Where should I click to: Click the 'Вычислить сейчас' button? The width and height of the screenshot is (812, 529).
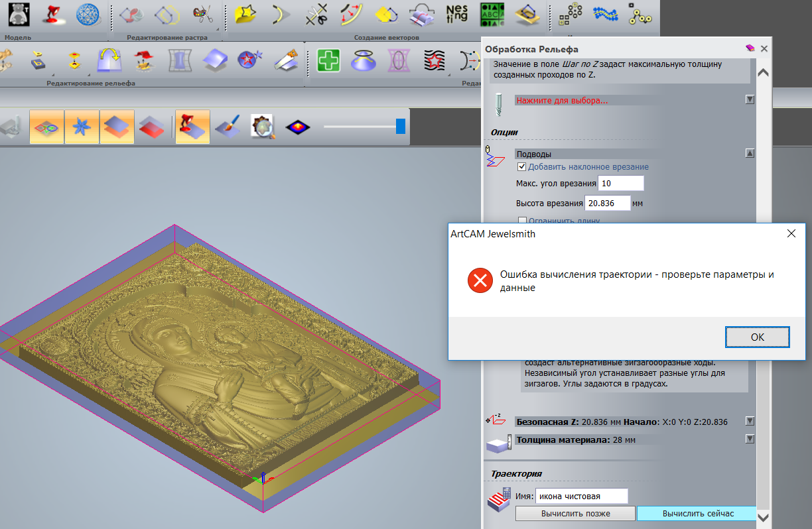(698, 514)
